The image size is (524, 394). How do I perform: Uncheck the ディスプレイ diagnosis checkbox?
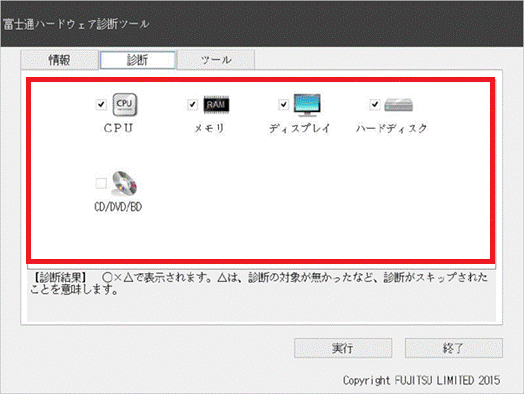pos(283,105)
